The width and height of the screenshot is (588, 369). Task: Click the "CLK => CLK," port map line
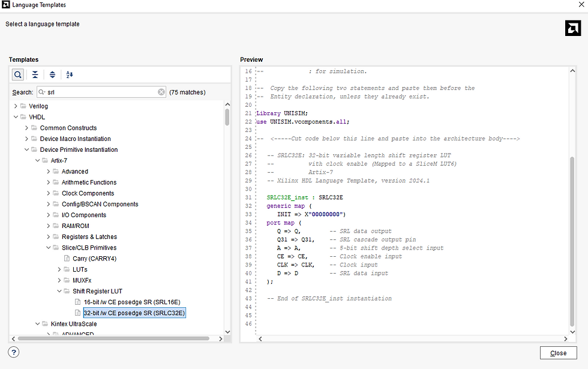tap(296, 265)
